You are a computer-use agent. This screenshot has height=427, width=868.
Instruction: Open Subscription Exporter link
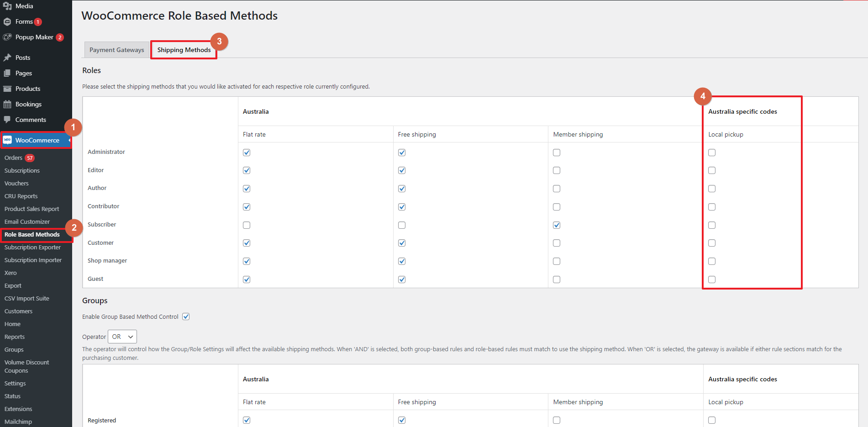click(32, 247)
